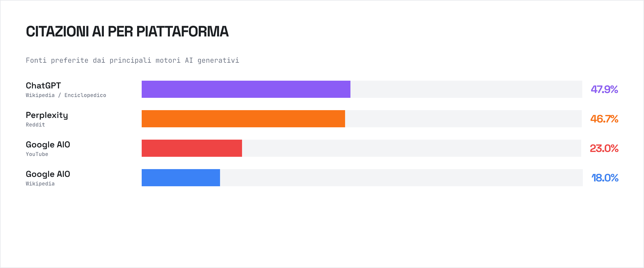Click the red Google AIO YouTube bar
The image size is (644, 268).
192,148
